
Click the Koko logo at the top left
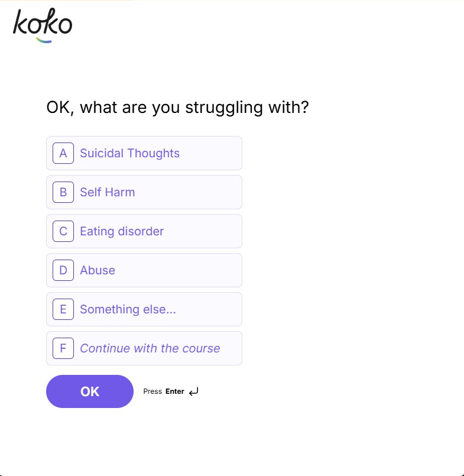41,24
